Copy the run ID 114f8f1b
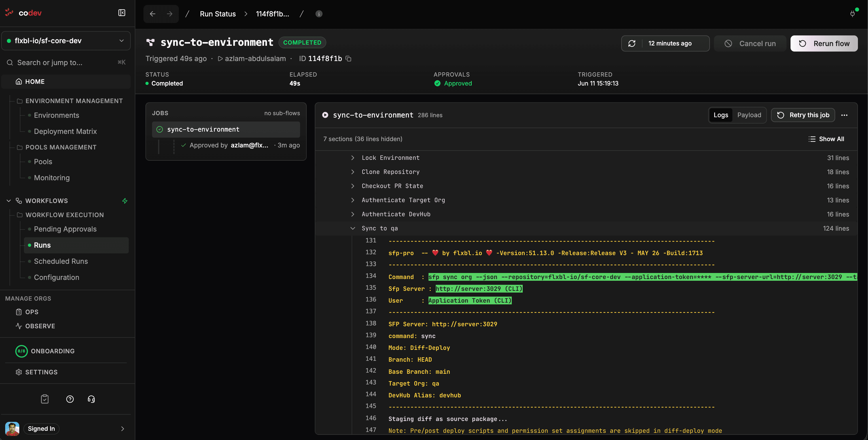 click(x=349, y=59)
